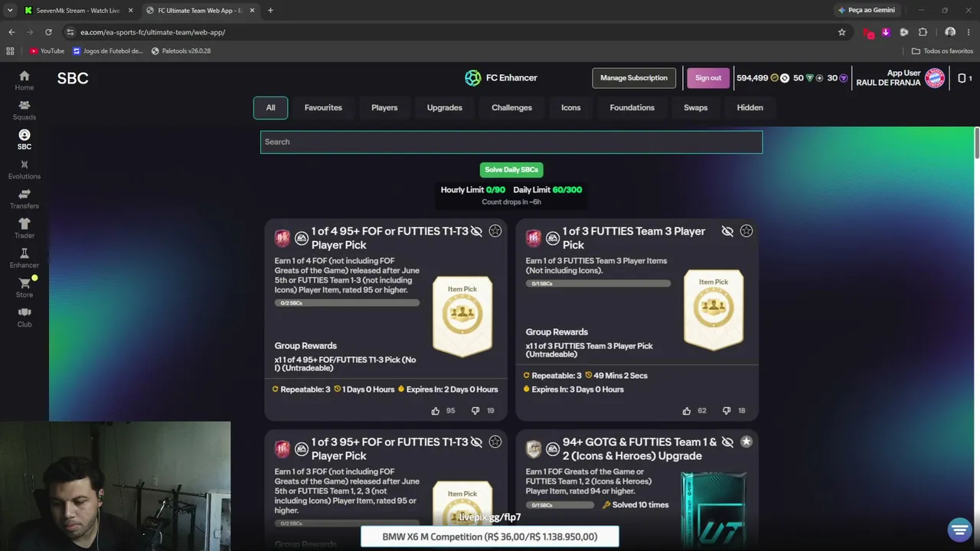The width and height of the screenshot is (980, 551).
Task: Show the Swaps tab
Action: (696, 108)
